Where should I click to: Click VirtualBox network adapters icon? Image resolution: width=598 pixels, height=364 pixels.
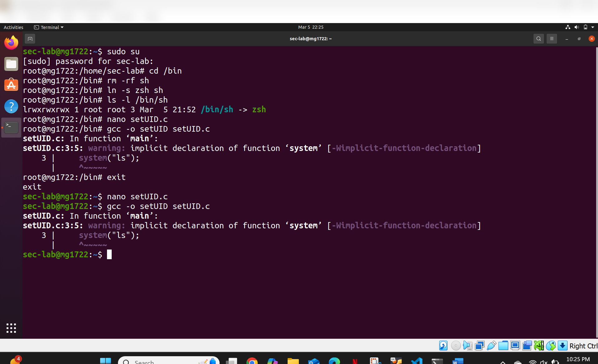coord(479,346)
